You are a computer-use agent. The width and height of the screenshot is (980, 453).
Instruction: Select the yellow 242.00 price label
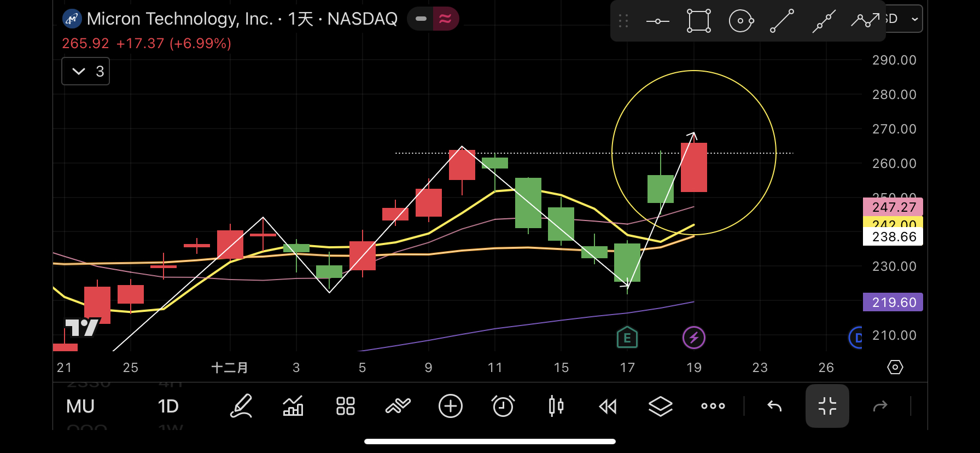893,223
